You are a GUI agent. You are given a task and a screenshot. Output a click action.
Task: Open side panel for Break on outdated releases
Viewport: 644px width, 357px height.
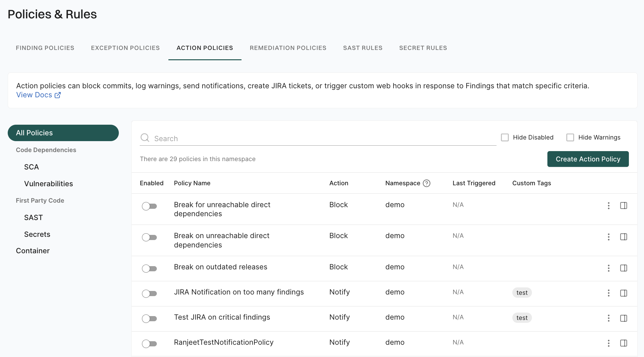click(623, 268)
